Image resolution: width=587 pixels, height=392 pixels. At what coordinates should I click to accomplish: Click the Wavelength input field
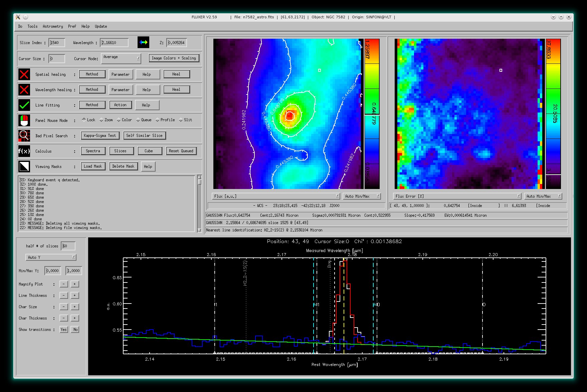click(114, 42)
